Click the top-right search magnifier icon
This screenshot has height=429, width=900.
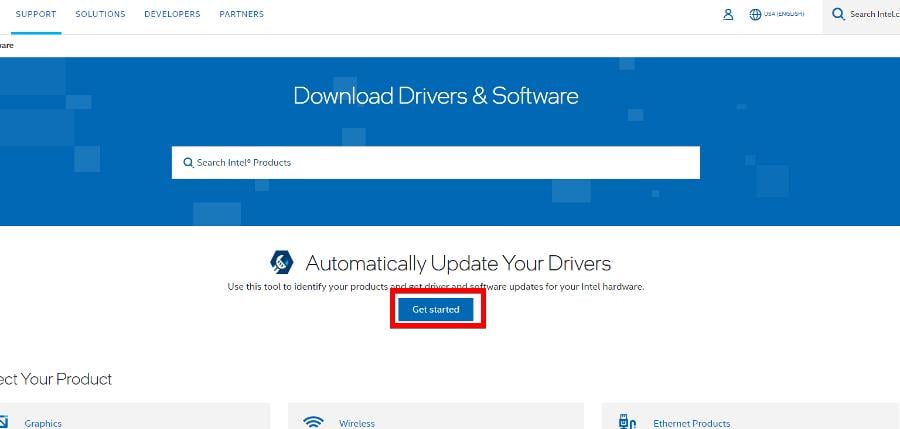coord(839,14)
